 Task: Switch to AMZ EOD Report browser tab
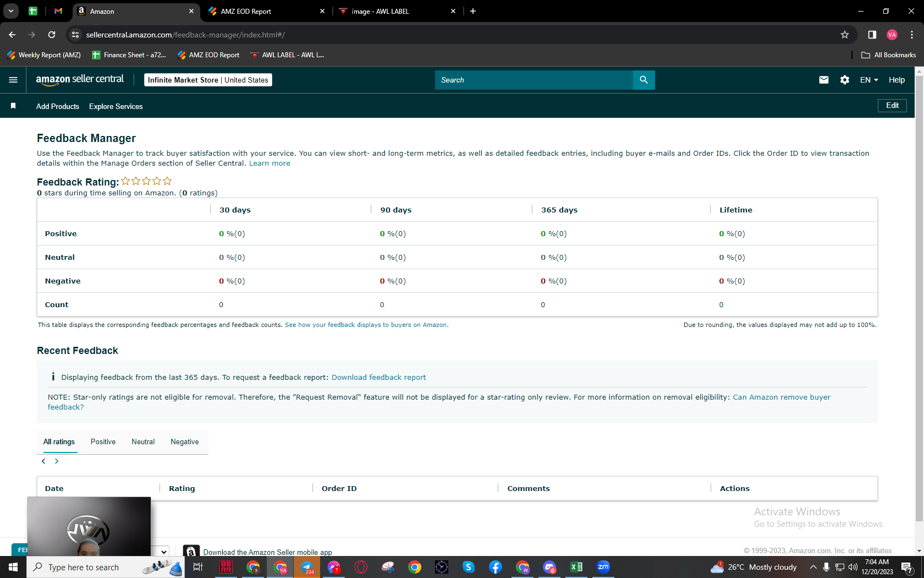[x=267, y=11]
